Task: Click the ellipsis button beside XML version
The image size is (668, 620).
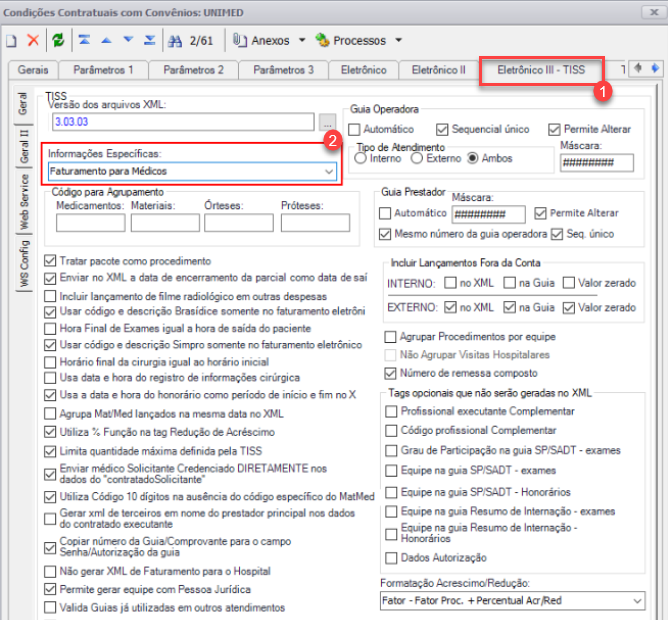Action: (328, 122)
